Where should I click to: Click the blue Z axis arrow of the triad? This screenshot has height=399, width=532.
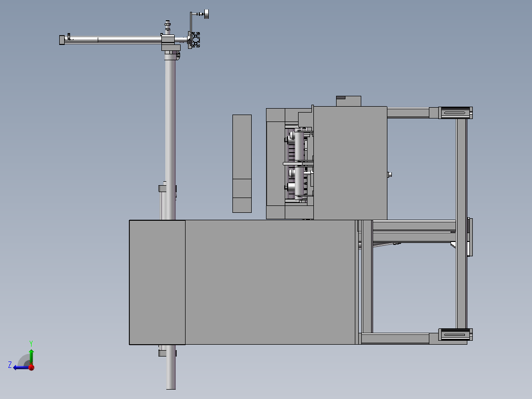[20, 367]
